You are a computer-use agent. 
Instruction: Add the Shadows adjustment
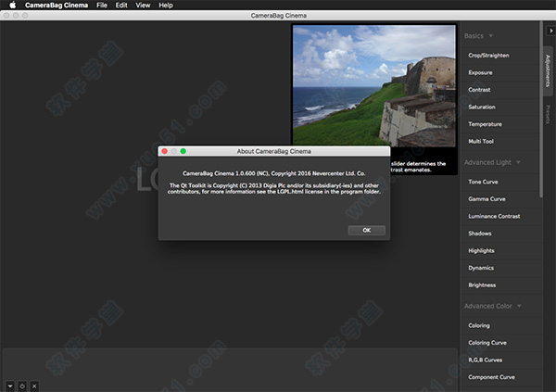[x=500, y=234]
